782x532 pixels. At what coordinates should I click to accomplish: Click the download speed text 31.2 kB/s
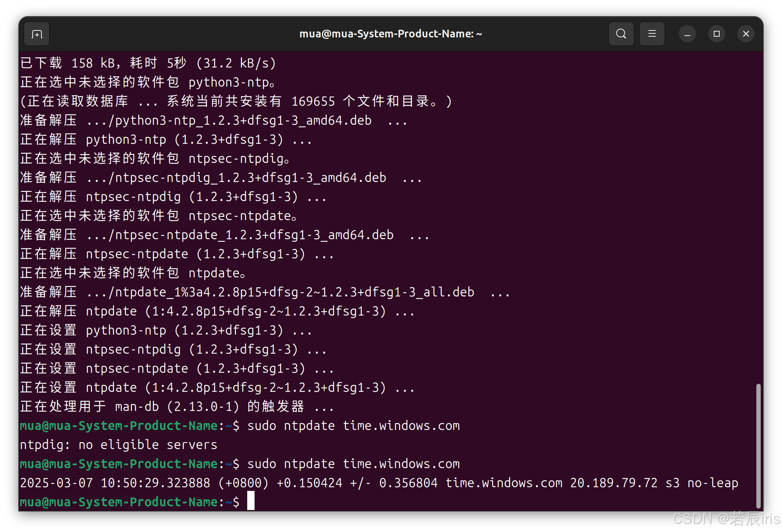(236, 63)
